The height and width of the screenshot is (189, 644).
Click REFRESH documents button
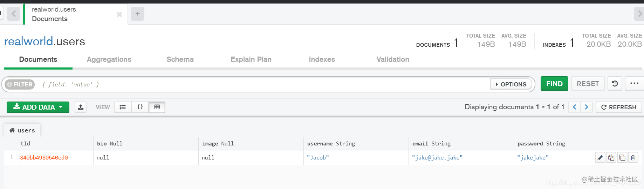[619, 107]
